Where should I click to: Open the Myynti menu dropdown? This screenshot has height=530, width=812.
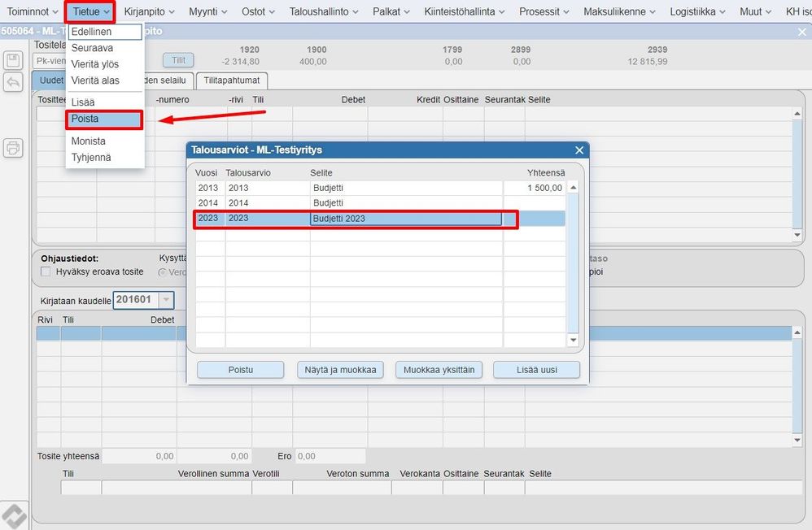[207, 11]
